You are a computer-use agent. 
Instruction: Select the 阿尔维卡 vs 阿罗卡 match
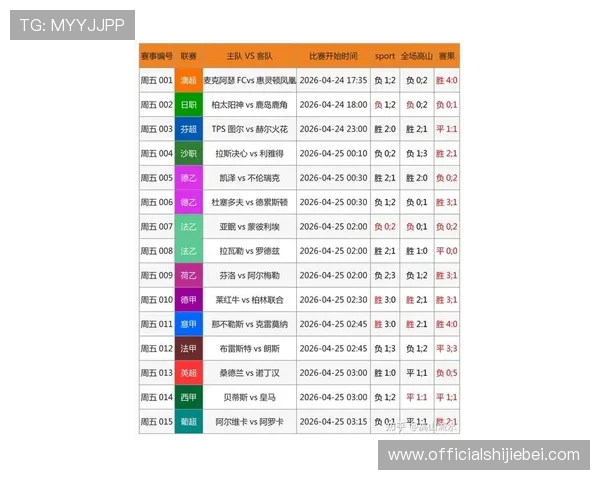point(249,422)
